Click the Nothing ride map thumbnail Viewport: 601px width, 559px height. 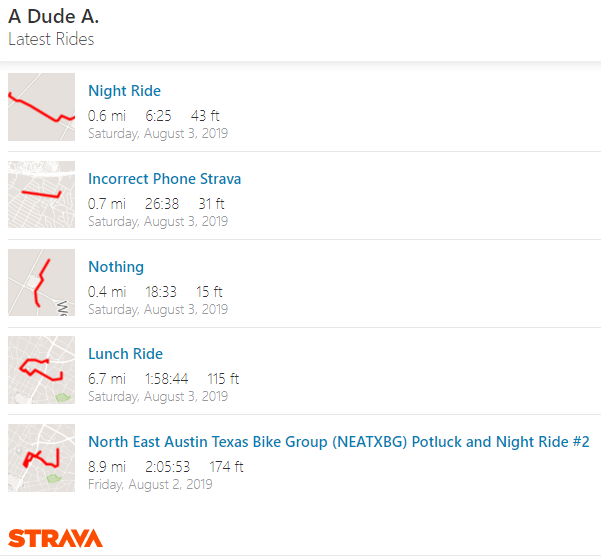[x=41, y=282]
